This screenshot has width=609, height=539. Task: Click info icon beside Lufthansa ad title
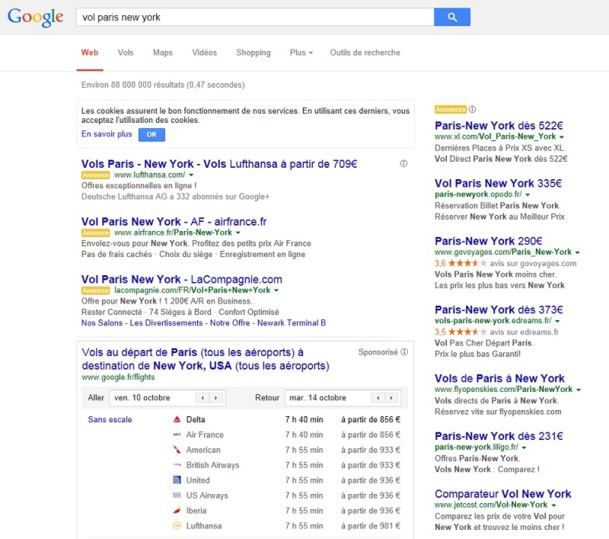click(x=403, y=164)
